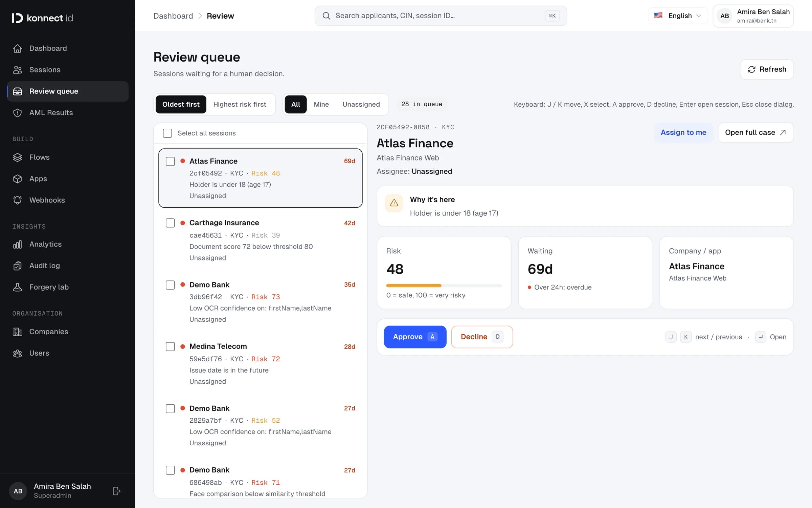Select the Oldest first sort tab
This screenshot has width=812, height=508.
(x=181, y=104)
